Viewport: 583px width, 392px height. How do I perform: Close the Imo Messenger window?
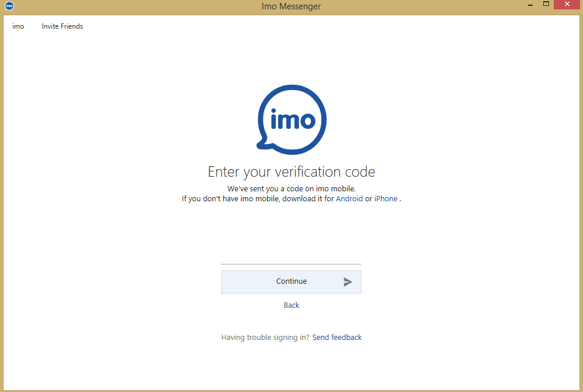pyautogui.click(x=567, y=5)
